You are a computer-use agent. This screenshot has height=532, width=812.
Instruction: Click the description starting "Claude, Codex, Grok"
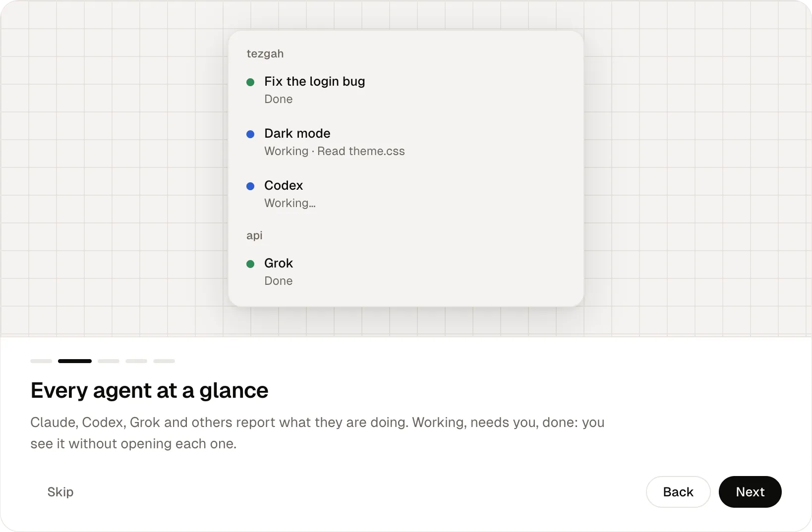pos(317,433)
